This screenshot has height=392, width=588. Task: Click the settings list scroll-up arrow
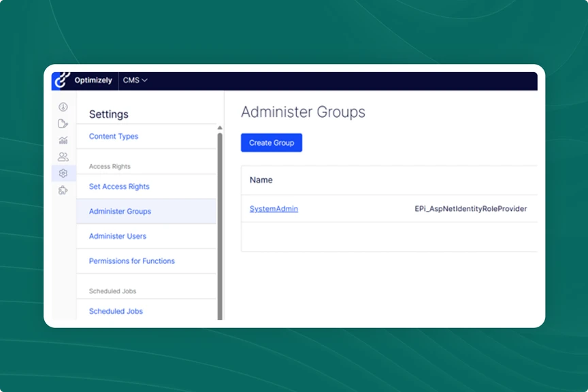tap(220, 128)
